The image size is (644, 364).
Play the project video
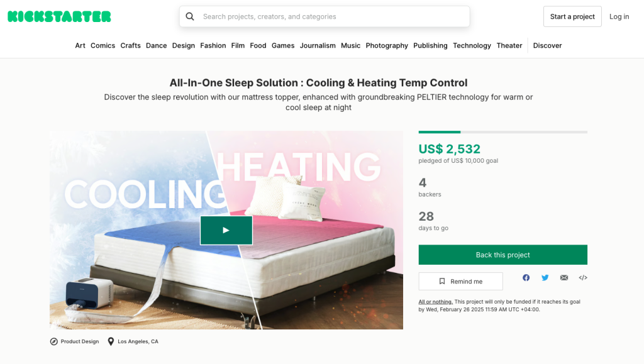pyautogui.click(x=226, y=230)
